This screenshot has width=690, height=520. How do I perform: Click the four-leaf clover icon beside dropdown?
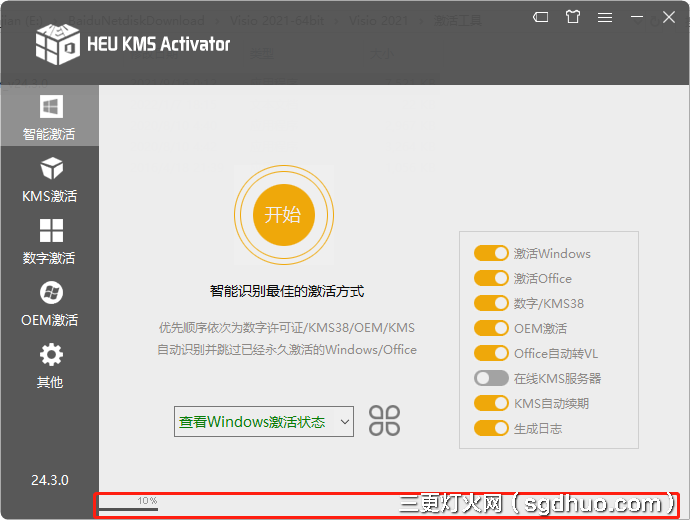coord(384,421)
